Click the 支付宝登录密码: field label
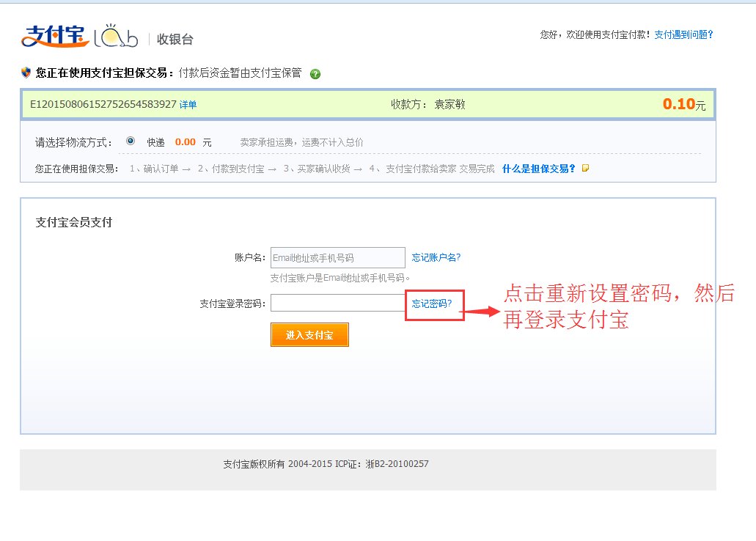This screenshot has width=756, height=541. 233,303
